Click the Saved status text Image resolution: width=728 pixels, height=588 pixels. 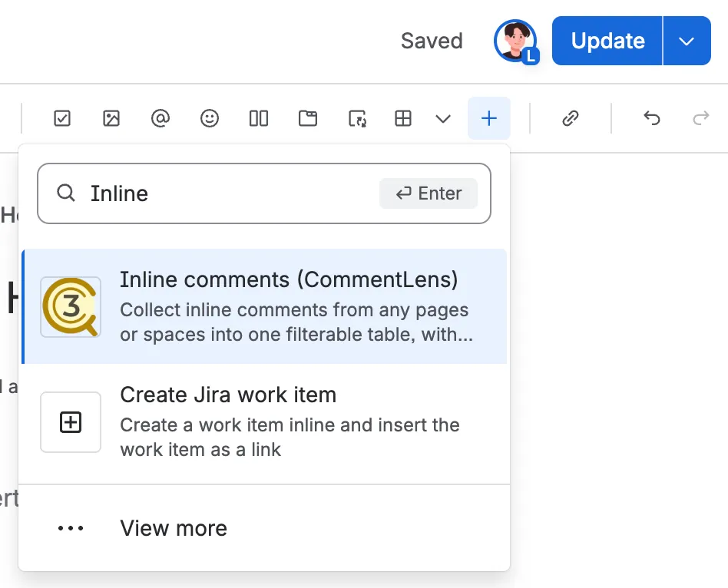point(432,41)
